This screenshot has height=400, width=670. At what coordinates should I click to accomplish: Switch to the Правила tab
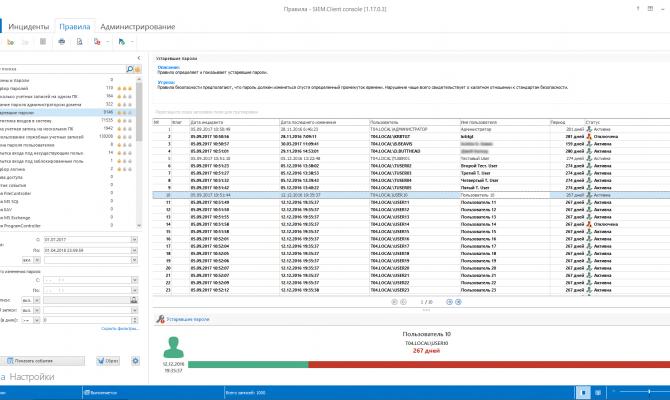75,26
